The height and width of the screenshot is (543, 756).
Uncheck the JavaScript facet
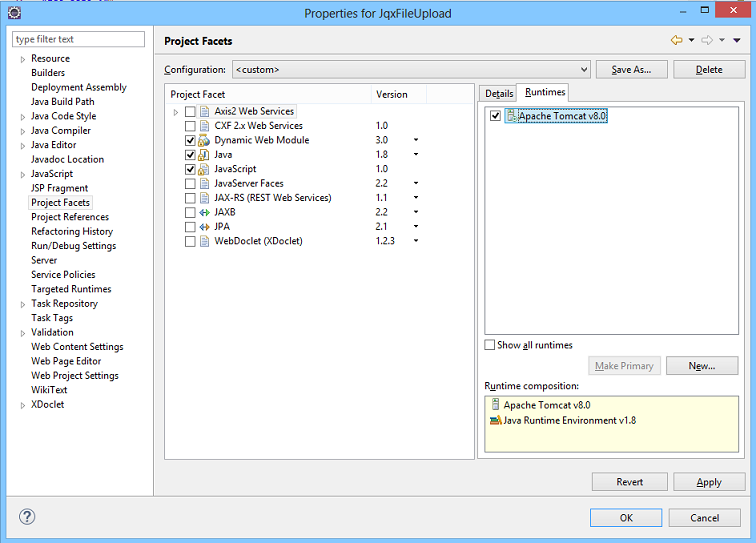(x=190, y=169)
